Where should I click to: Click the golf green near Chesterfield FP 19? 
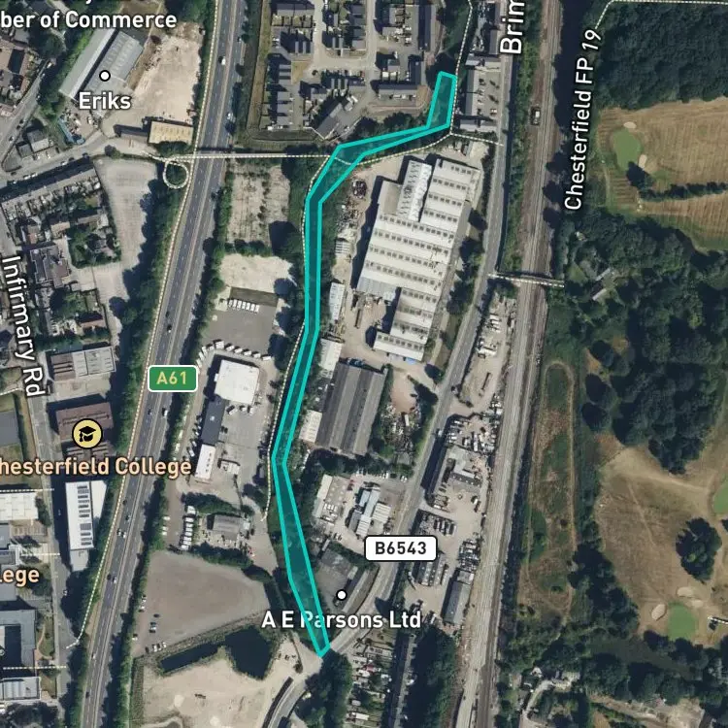[x=626, y=147]
